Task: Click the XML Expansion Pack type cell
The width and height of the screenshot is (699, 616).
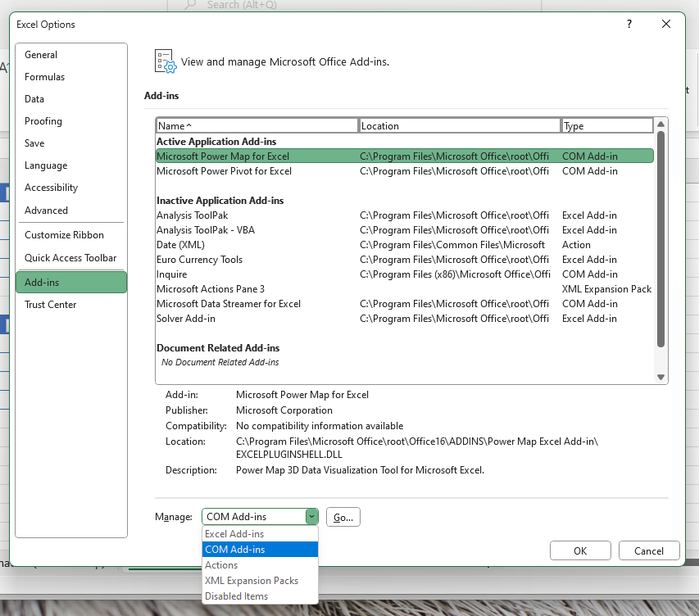Action: coord(606,289)
